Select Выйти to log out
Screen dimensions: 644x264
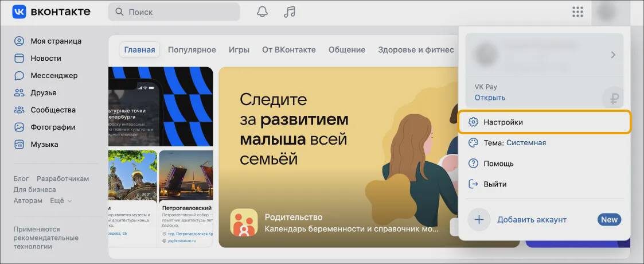[544, 184]
